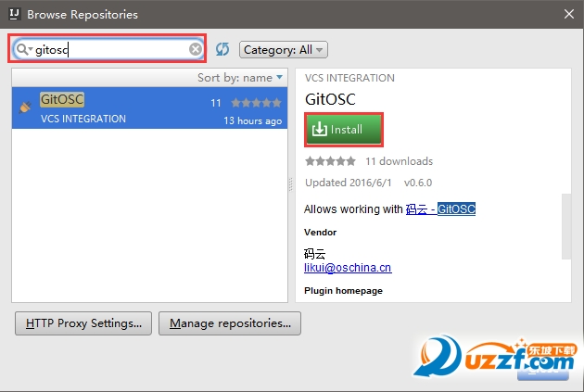Open search history via magnifier icon

(24, 49)
